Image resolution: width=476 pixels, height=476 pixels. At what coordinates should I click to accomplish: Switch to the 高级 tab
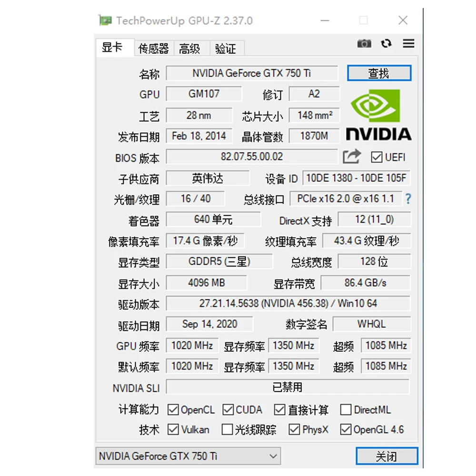pyautogui.click(x=191, y=49)
